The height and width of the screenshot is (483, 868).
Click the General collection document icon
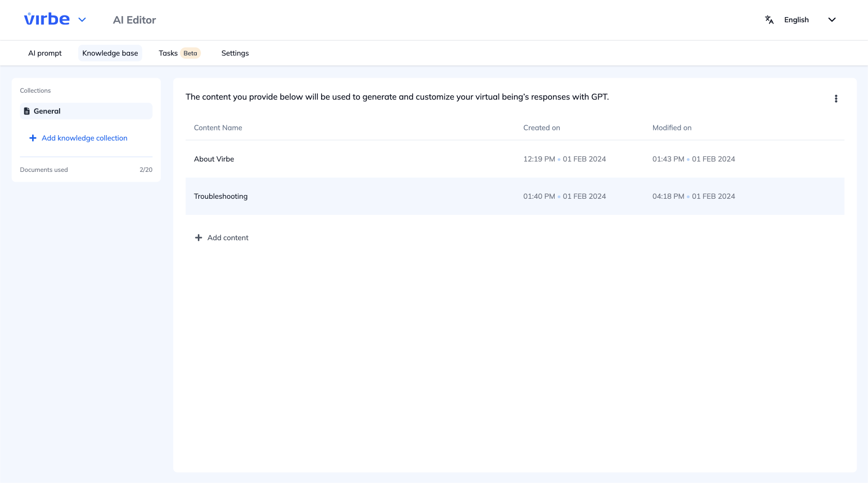coord(27,111)
